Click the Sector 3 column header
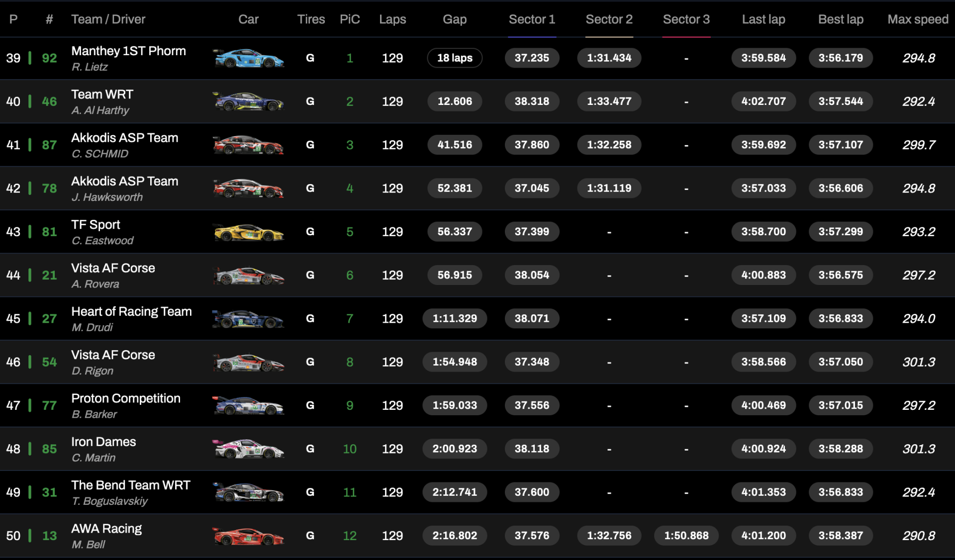Viewport: 955px width, 560px height. pyautogui.click(x=686, y=19)
